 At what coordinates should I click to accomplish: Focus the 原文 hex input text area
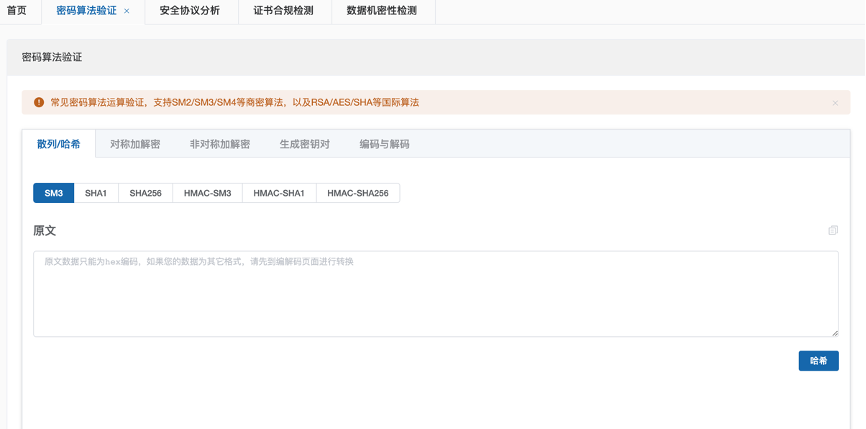point(435,294)
